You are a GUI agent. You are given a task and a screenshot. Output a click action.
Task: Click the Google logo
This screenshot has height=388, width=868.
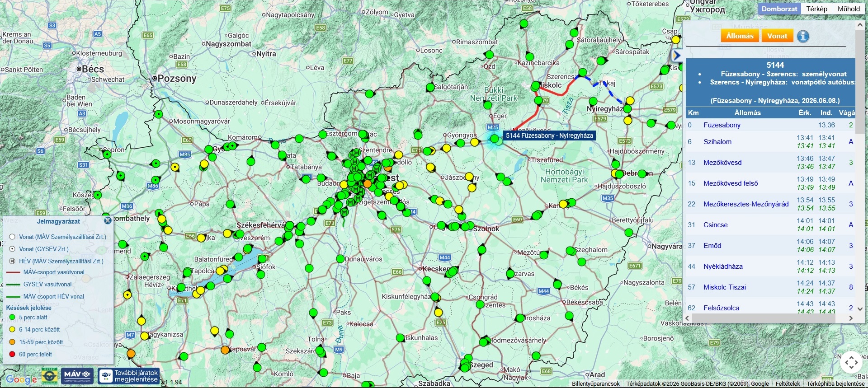tap(21, 379)
